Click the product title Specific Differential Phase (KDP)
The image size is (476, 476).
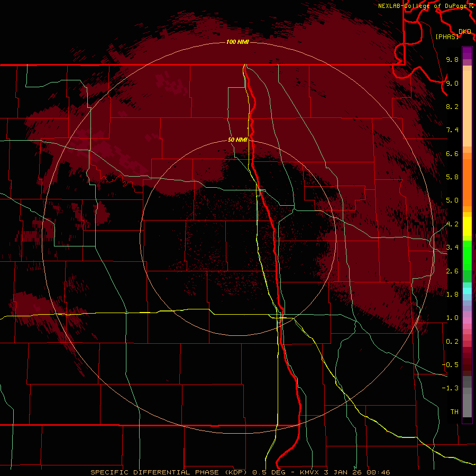pos(170,472)
